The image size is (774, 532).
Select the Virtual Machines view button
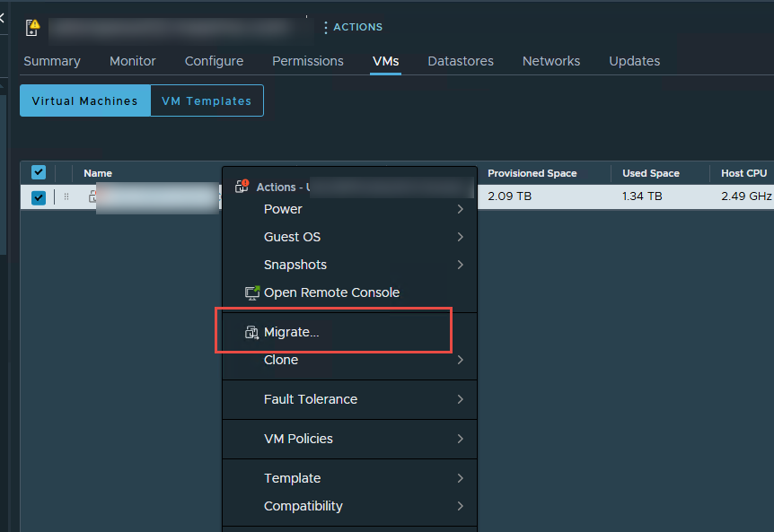[84, 101]
